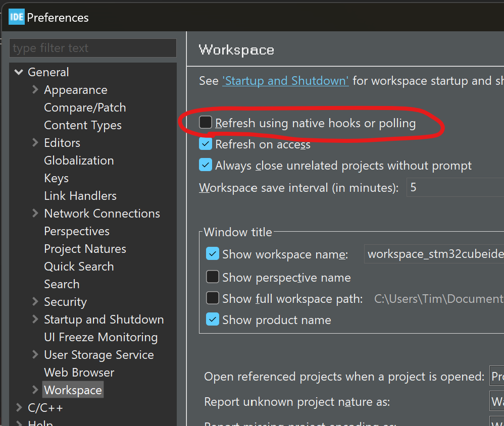
Task: Select Keys in the preferences tree
Action: tap(56, 178)
